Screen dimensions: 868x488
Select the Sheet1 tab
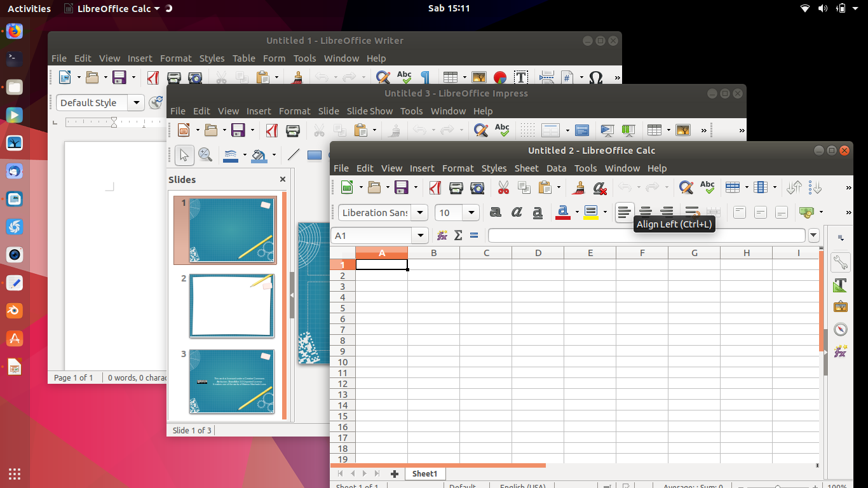425,474
